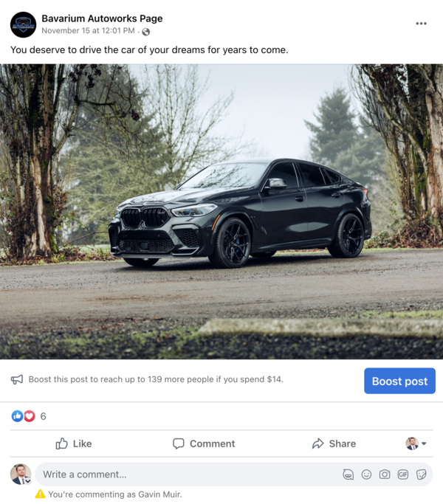
Task: Open the identity switcher on comment avatar
Action: pyautogui.click(x=28, y=481)
